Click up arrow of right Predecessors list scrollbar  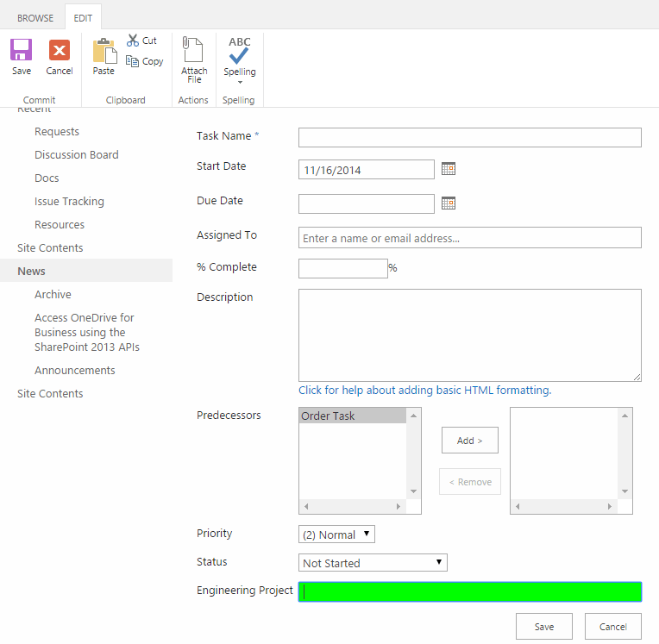click(625, 416)
